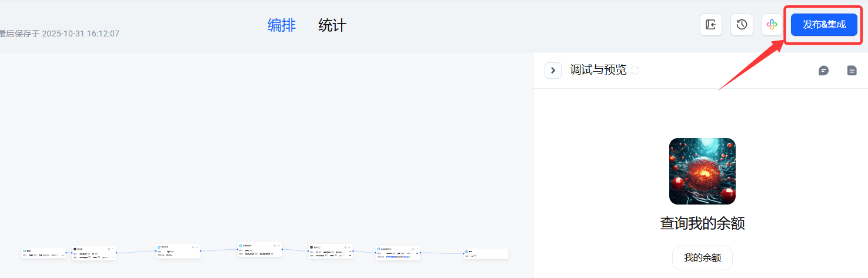Click the document log icon in debug panel
Screen dimensions: 868x278
pos(852,71)
